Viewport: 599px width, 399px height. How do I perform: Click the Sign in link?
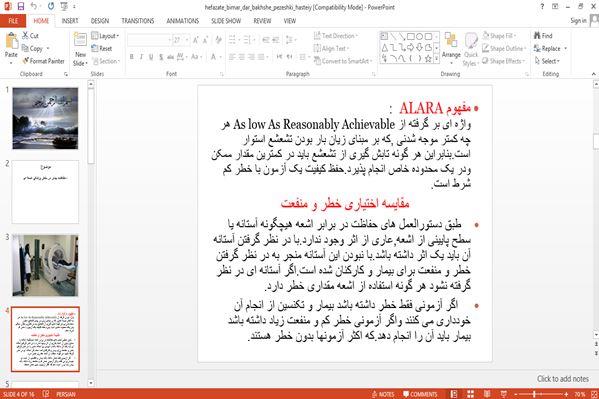click(578, 21)
